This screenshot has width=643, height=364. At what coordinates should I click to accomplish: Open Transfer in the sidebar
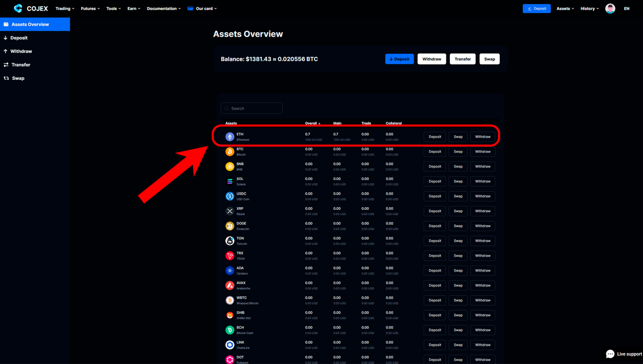coord(35,65)
